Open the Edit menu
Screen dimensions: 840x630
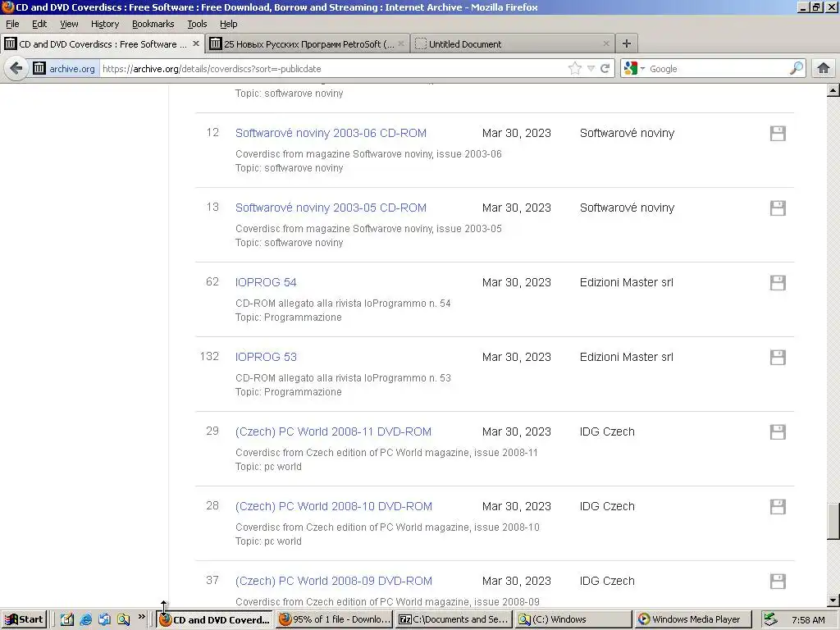tap(39, 24)
